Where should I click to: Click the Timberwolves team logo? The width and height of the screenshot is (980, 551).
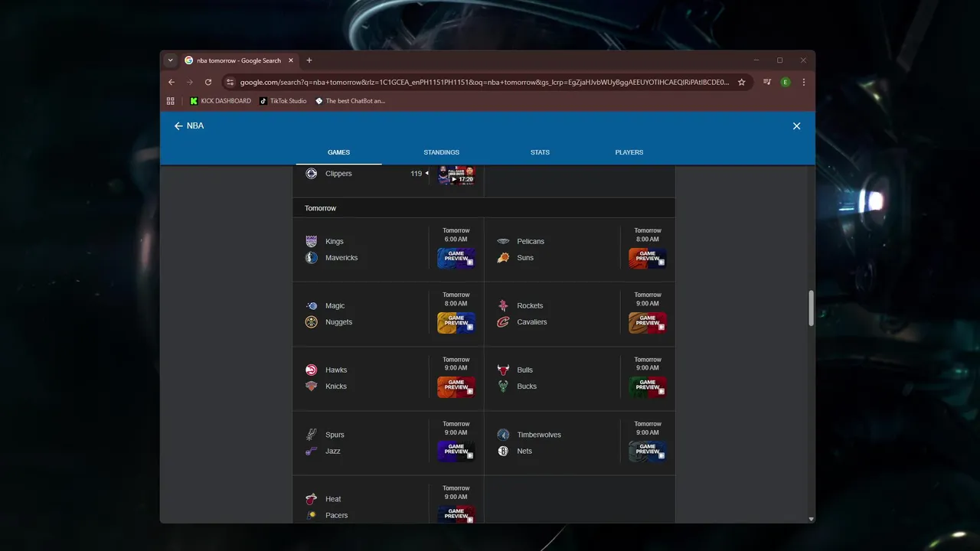pyautogui.click(x=503, y=435)
